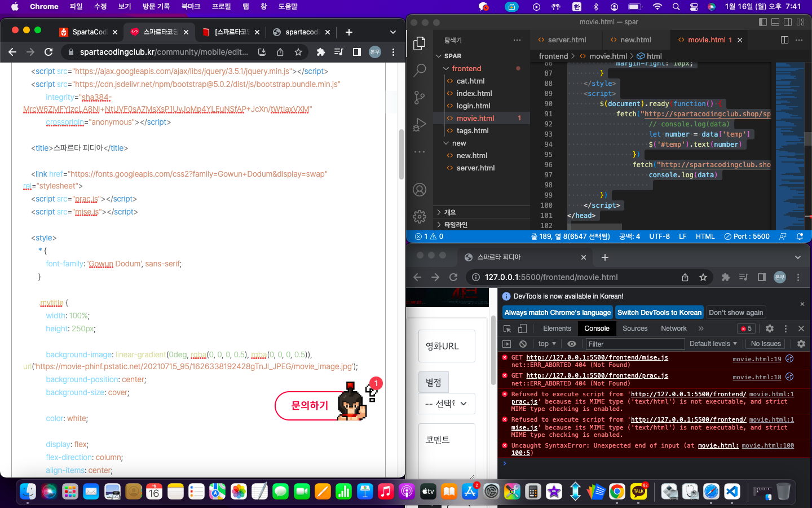Click the DevTools inspect element icon
Screen dimensions: 812x508
[507, 329]
